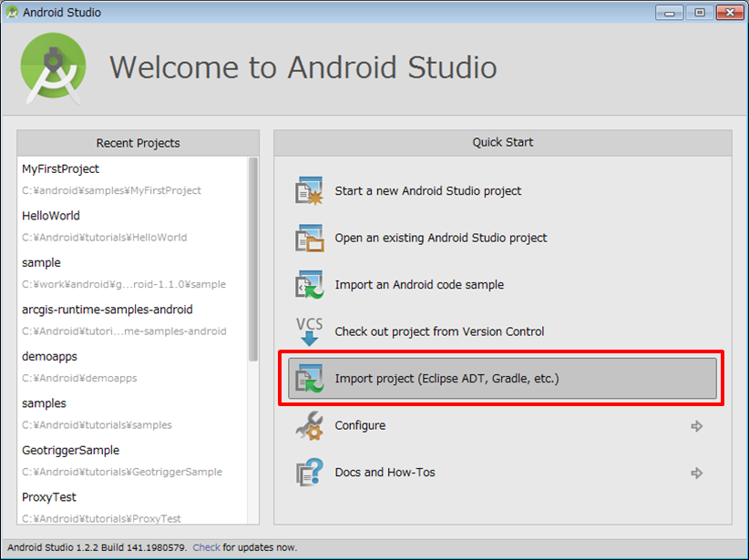Screen dimensions: 749x560
Task: Click the import Android code sample icon
Action: (309, 284)
